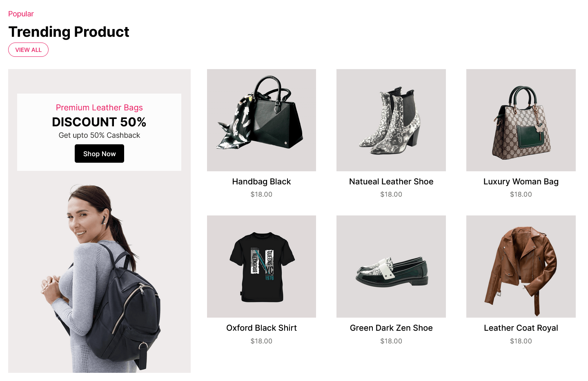Click the Trending Product heading
The height and width of the screenshot is (381, 588).
[69, 32]
